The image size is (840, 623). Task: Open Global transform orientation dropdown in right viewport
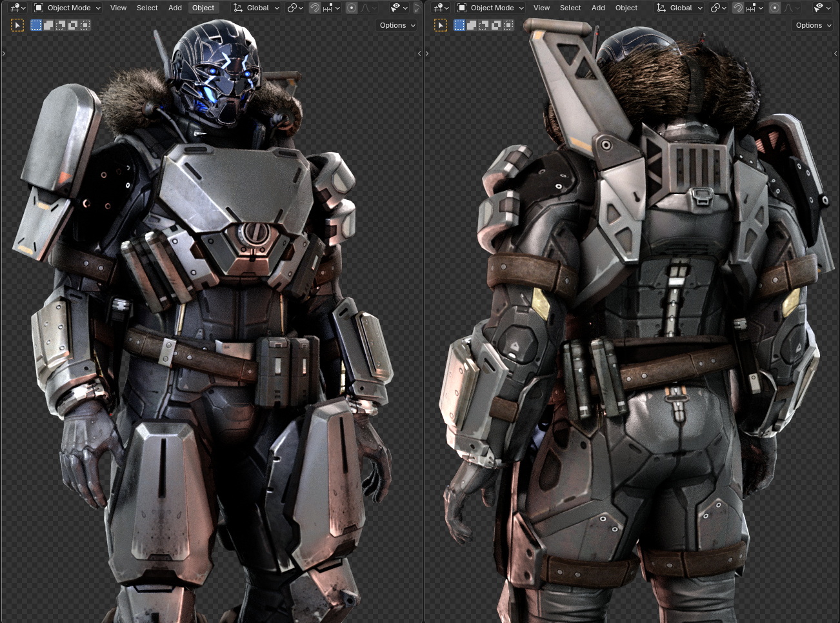[680, 8]
